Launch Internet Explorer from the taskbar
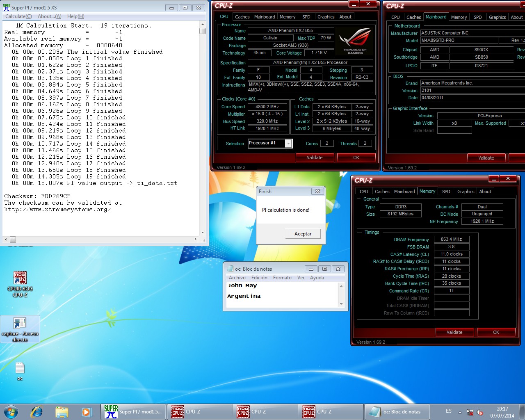The image size is (525, 420). tap(37, 411)
